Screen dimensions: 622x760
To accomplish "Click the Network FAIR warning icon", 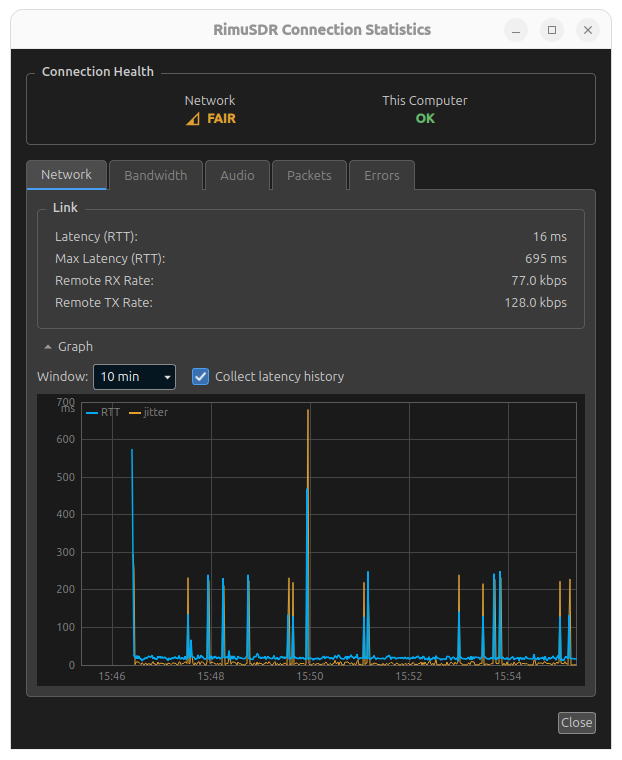I will (x=193, y=119).
